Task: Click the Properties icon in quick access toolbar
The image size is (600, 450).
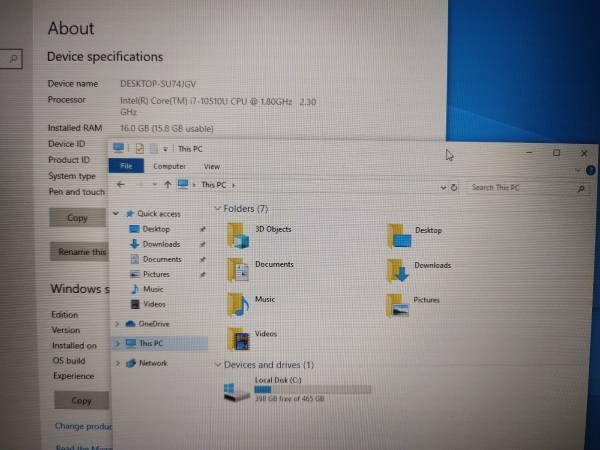Action: click(x=140, y=148)
